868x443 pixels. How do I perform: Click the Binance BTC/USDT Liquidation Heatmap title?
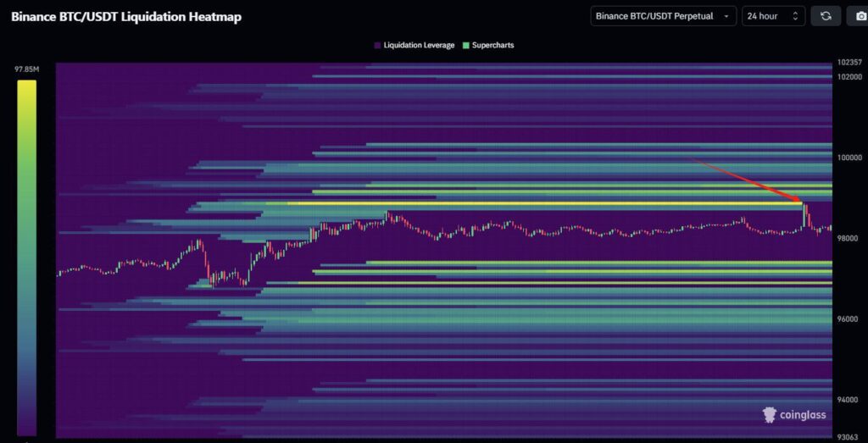126,17
